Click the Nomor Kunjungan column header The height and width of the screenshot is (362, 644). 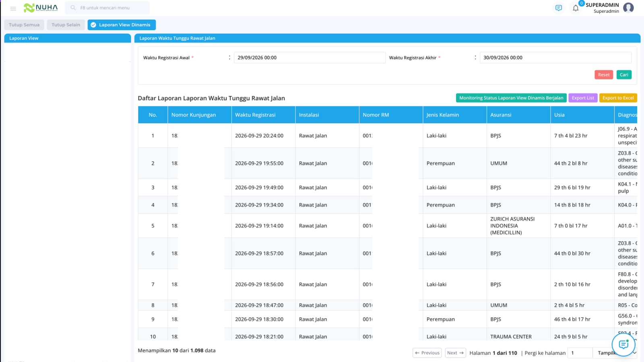click(x=200, y=115)
